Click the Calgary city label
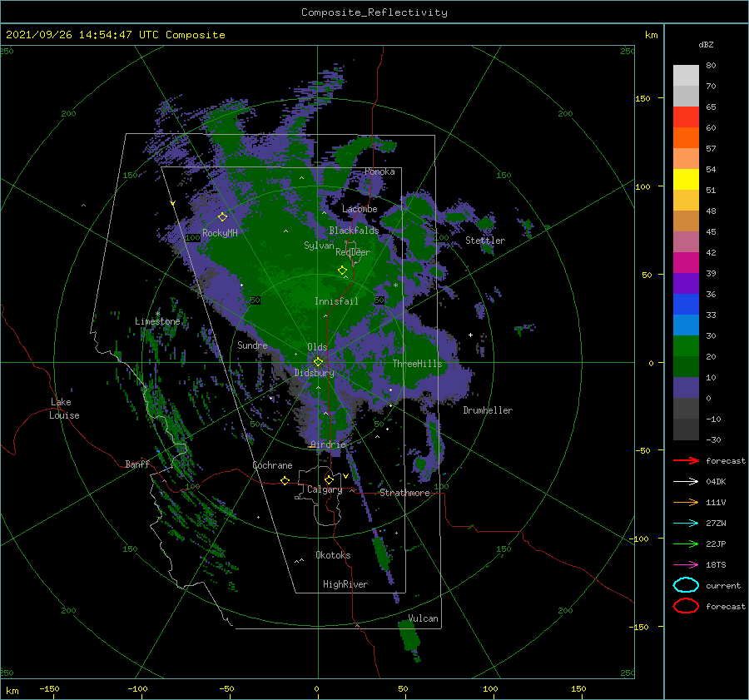 325,489
